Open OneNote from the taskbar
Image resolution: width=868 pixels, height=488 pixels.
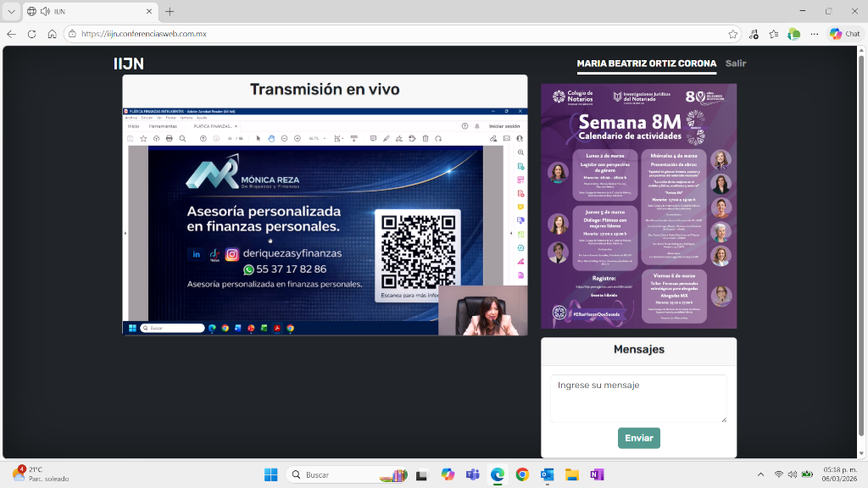[597, 474]
